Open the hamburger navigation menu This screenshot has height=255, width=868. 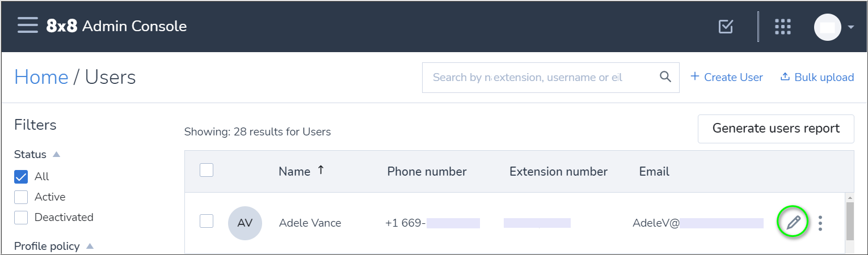pyautogui.click(x=27, y=25)
